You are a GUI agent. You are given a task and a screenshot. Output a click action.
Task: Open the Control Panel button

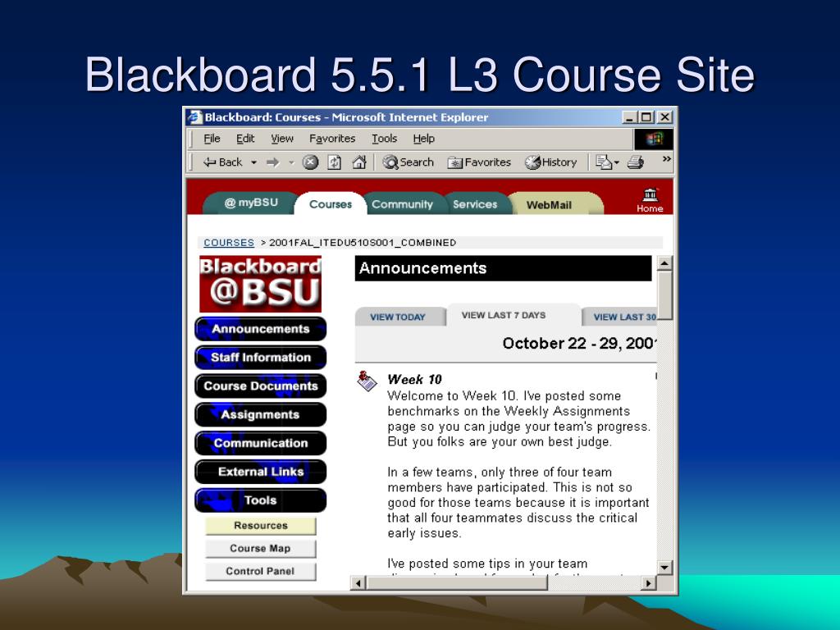pos(260,571)
